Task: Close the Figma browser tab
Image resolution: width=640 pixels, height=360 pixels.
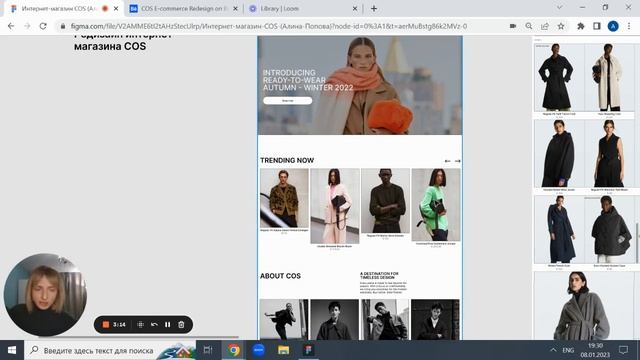Action: 116,8
